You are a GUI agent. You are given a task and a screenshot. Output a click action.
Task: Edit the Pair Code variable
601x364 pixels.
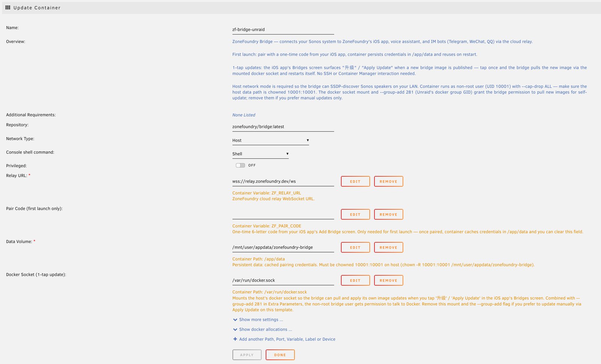pyautogui.click(x=355, y=214)
